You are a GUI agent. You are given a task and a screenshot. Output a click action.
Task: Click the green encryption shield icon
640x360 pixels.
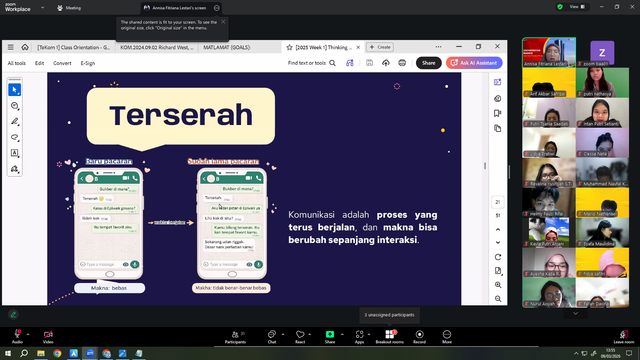click(560, 7)
